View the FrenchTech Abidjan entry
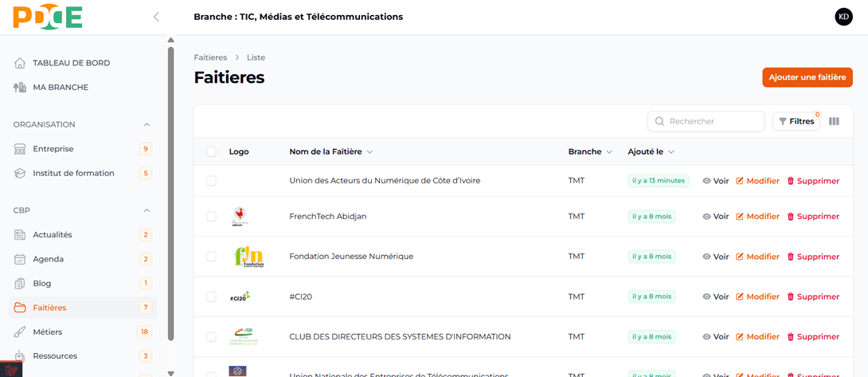 coord(716,217)
